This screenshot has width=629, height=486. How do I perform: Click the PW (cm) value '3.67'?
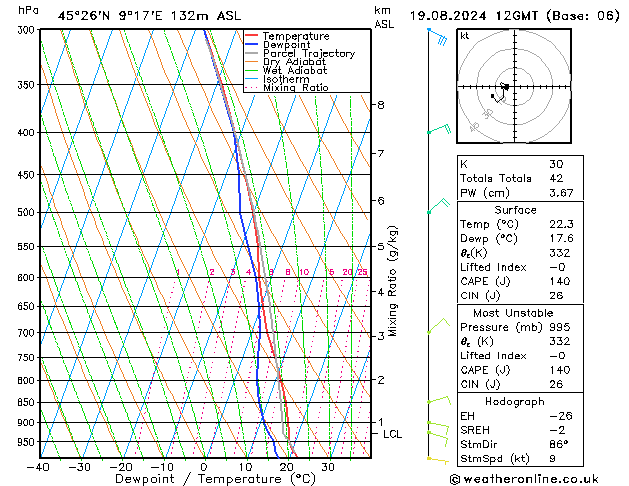tap(561, 193)
